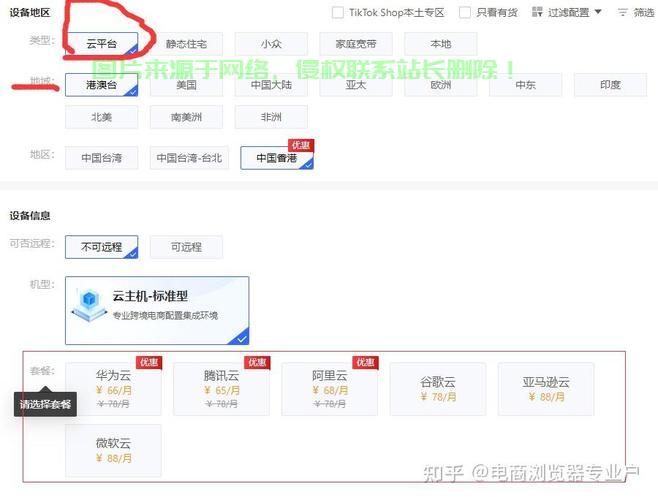Choose 南美洲 region
This screenshot has width=658, height=500.
point(186,117)
